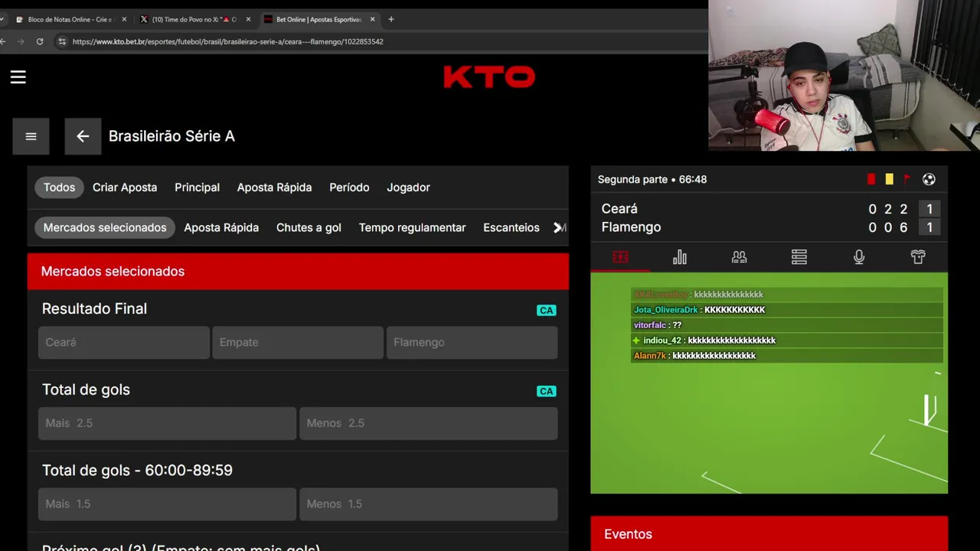Reload the page in browser

[40, 41]
